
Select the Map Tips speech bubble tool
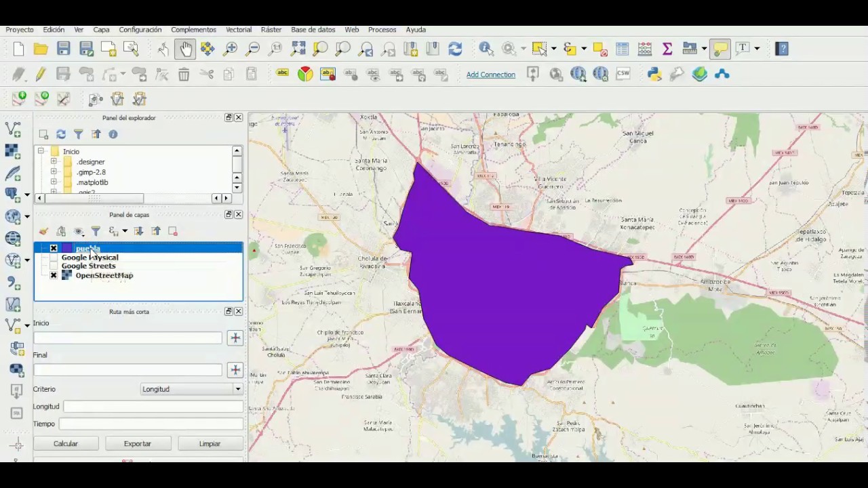point(720,49)
